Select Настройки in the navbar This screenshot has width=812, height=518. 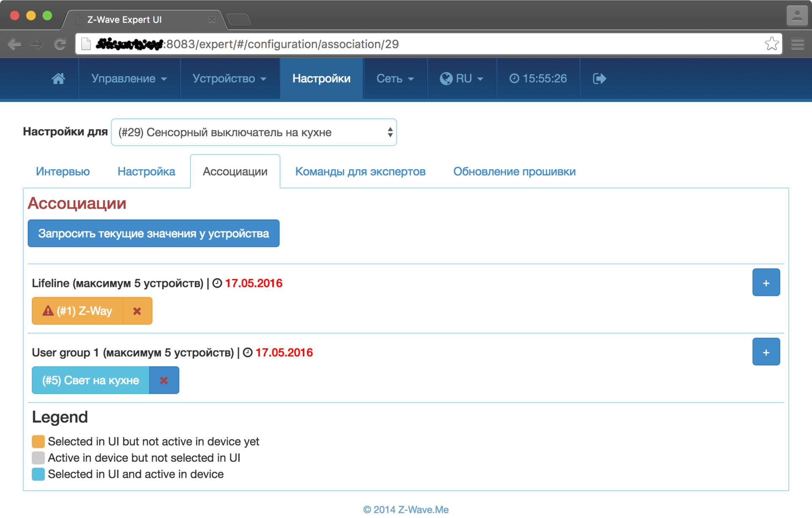[321, 79]
